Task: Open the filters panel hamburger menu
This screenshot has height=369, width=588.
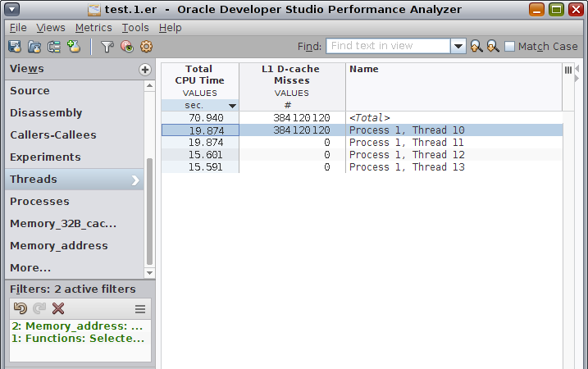Action: click(140, 309)
